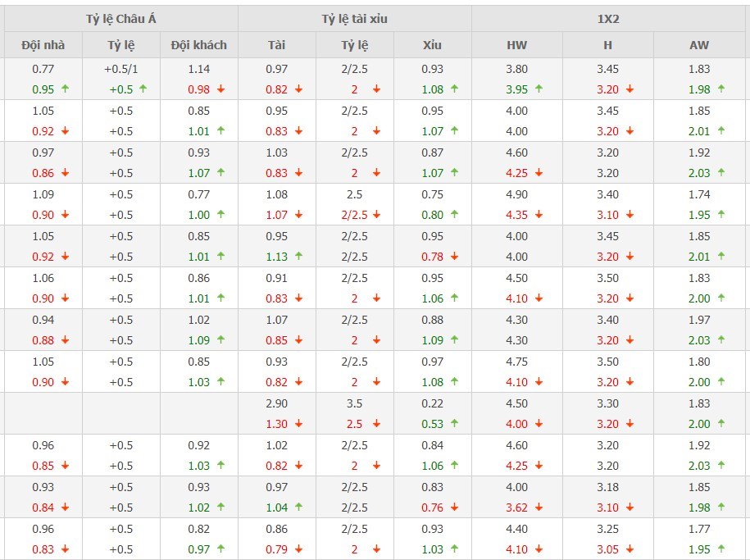
Task: Click the red down arrow next to 1.30
Action: coord(298,424)
